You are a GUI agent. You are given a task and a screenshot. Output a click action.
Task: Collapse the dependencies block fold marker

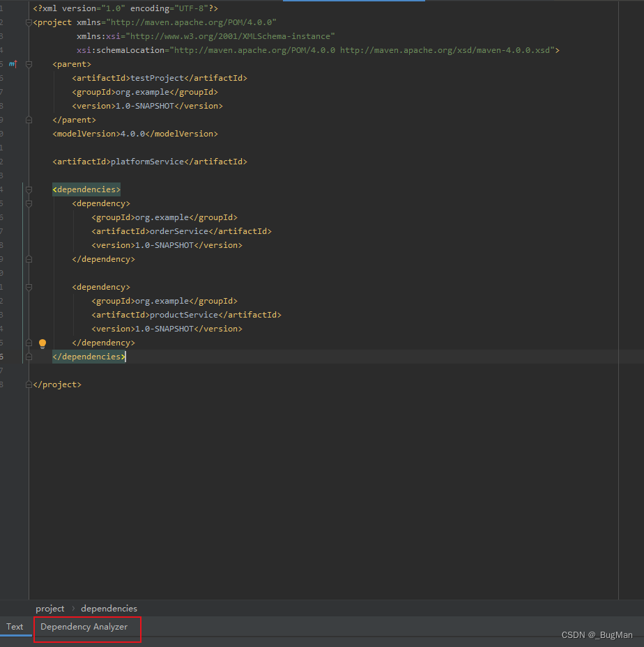pos(28,189)
